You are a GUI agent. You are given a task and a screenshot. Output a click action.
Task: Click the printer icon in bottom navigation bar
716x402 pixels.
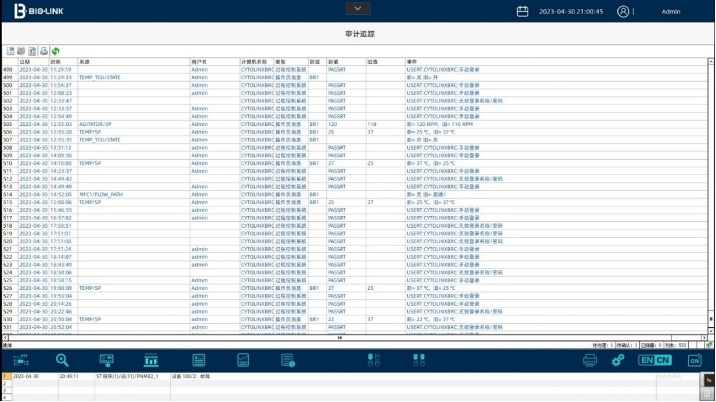tap(590, 360)
